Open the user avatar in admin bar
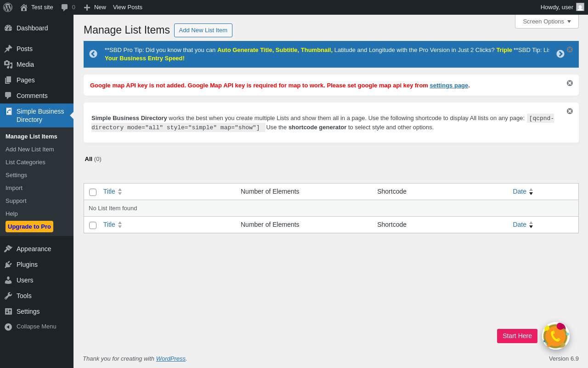 pyautogui.click(x=580, y=7)
